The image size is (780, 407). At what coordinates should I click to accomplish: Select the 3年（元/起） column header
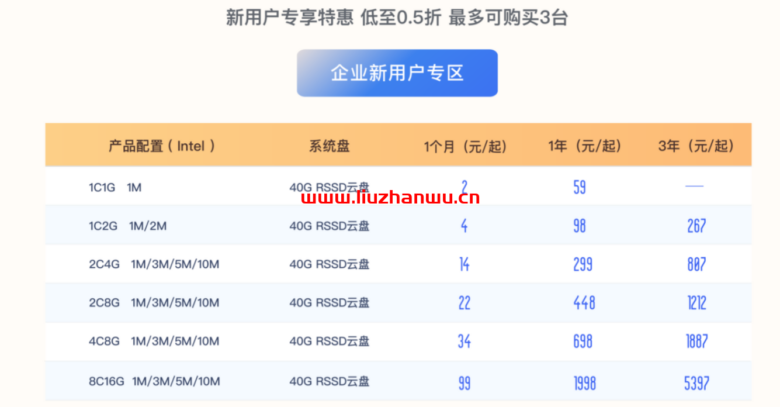tap(696, 146)
